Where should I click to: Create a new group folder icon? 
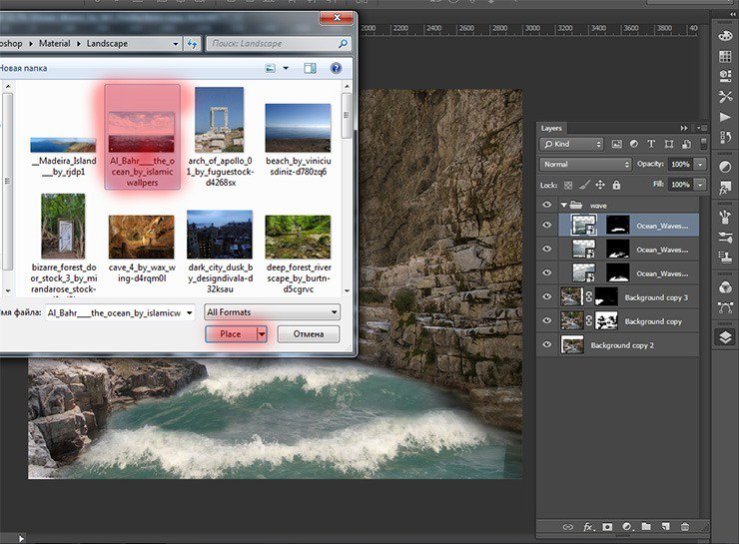click(x=646, y=526)
